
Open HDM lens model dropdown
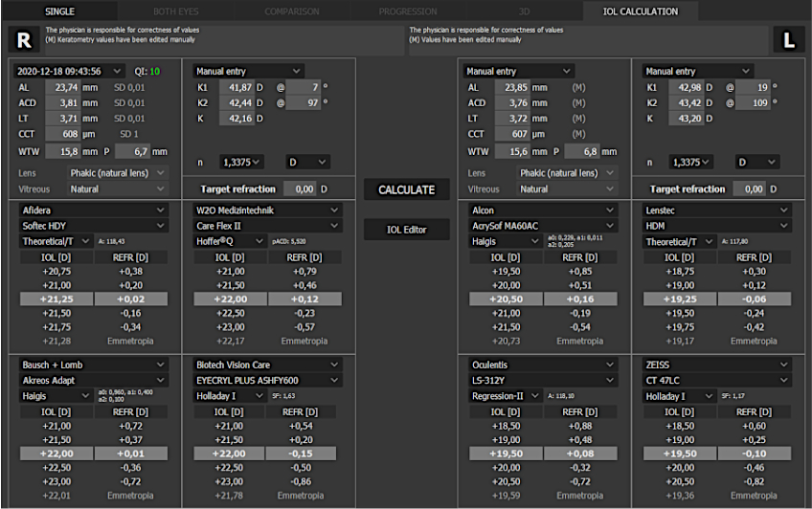(716, 226)
